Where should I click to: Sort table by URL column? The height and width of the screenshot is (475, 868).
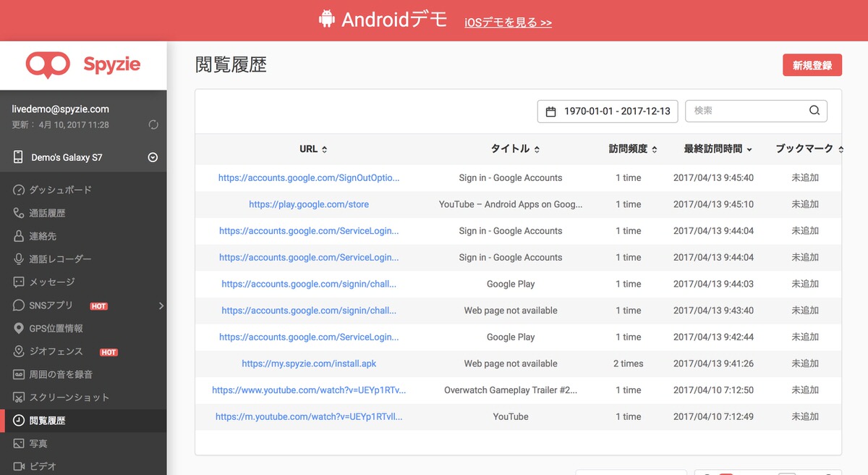pos(313,149)
